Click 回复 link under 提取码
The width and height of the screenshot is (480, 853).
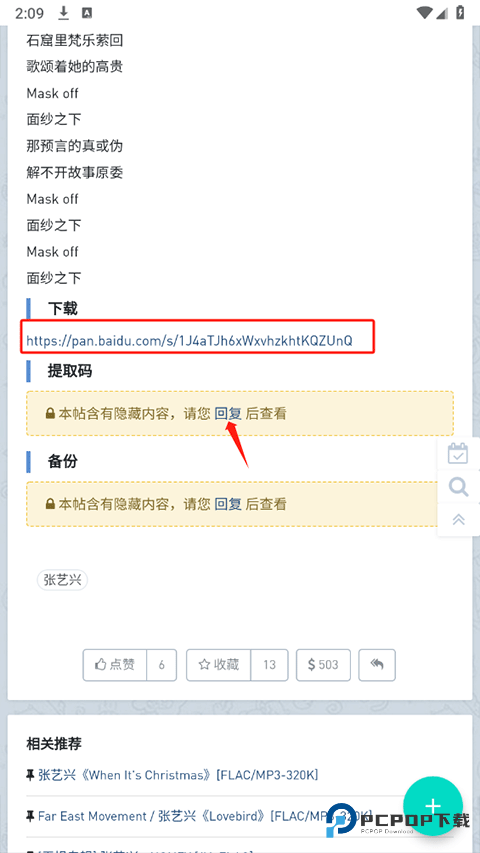(228, 413)
